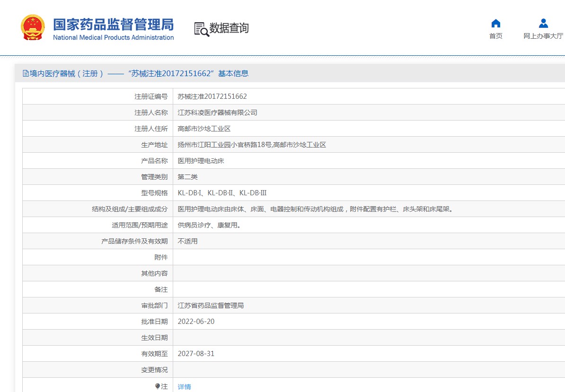Viewport: 565px width, 392px height.
Task: Click the 审批部门 row label
Action: point(154,305)
